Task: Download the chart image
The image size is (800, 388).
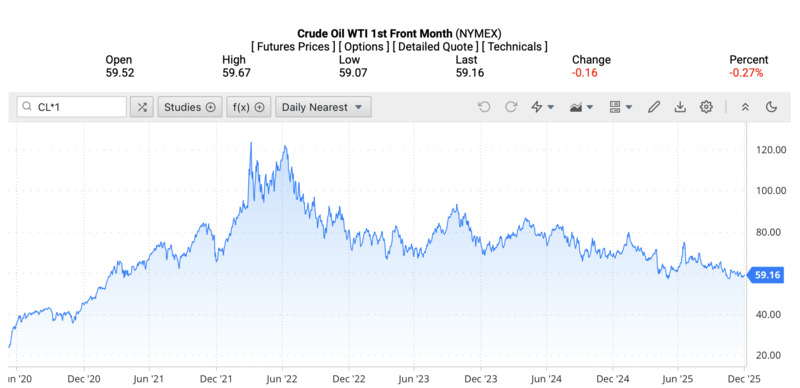Action: pyautogui.click(x=680, y=107)
